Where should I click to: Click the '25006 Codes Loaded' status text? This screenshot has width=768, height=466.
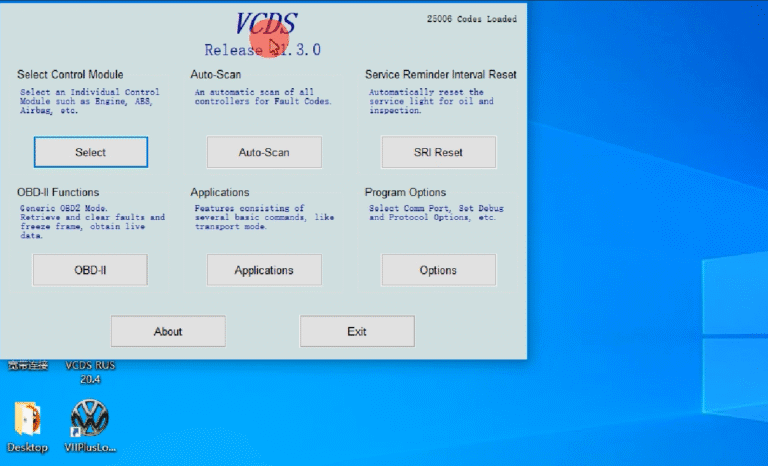pos(471,18)
